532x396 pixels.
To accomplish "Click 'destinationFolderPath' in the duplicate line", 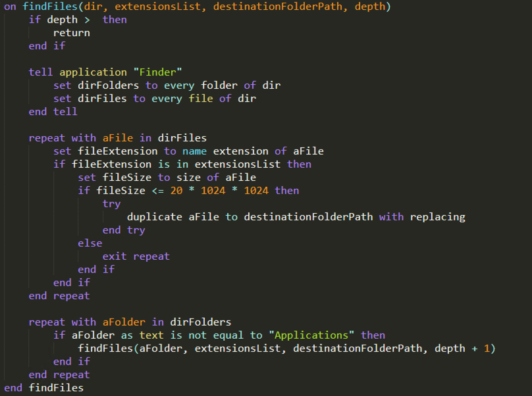I will click(308, 217).
